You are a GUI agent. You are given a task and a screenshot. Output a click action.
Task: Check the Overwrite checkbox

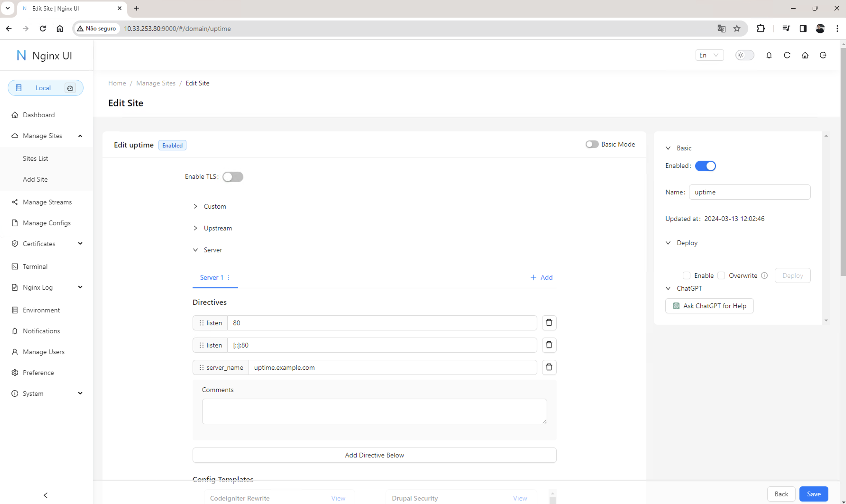click(721, 275)
